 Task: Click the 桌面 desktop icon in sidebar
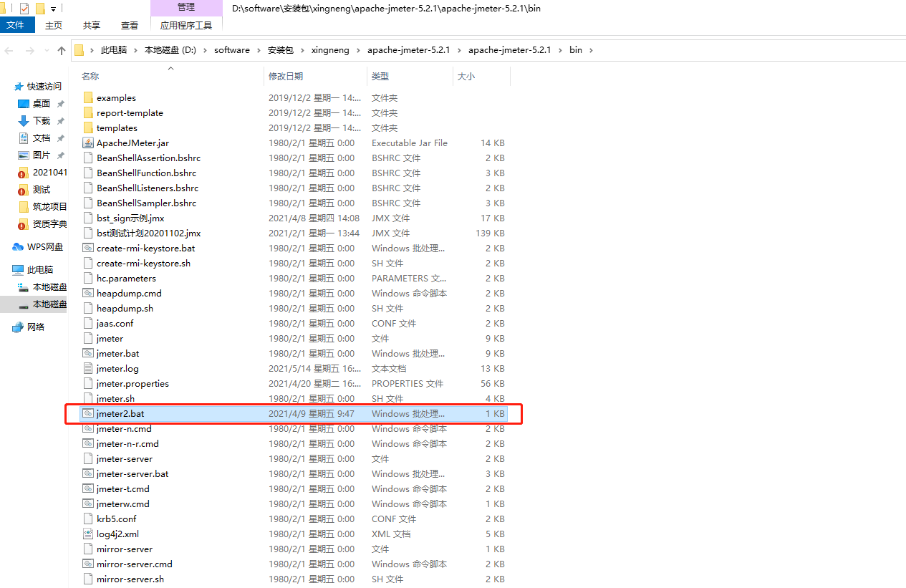(x=24, y=103)
